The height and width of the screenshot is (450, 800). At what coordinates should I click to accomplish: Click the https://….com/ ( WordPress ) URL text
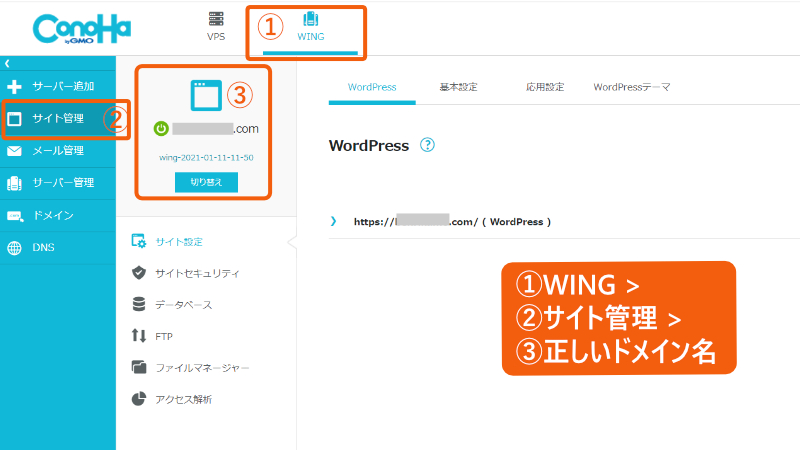tap(452, 222)
